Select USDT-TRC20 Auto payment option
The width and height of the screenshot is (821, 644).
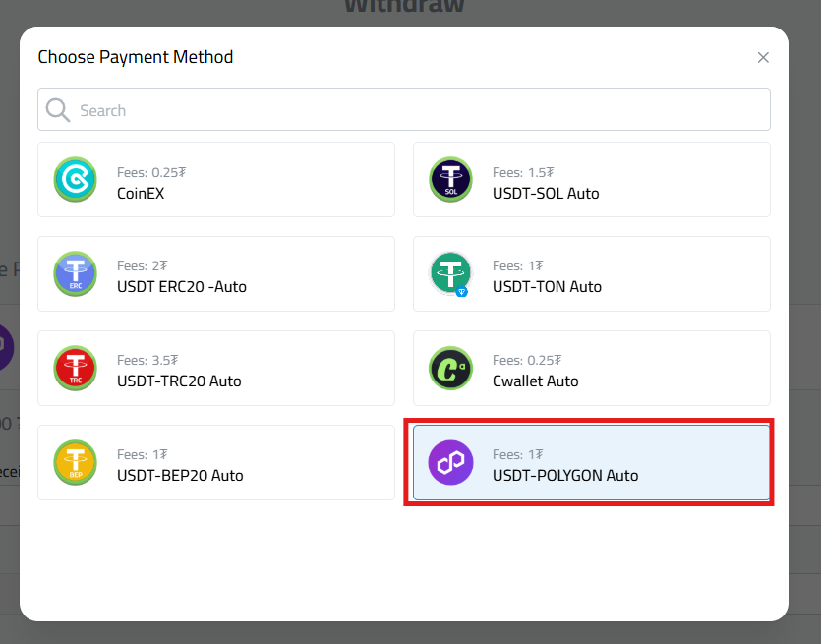tap(216, 368)
